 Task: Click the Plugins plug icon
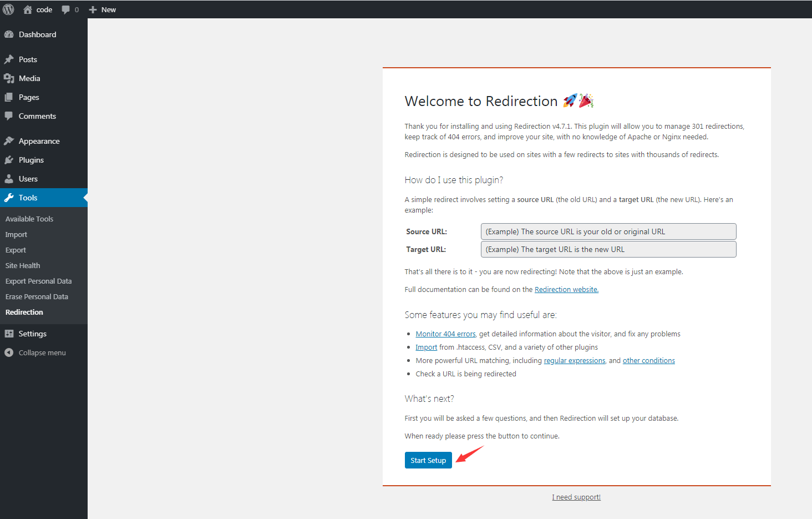9,159
